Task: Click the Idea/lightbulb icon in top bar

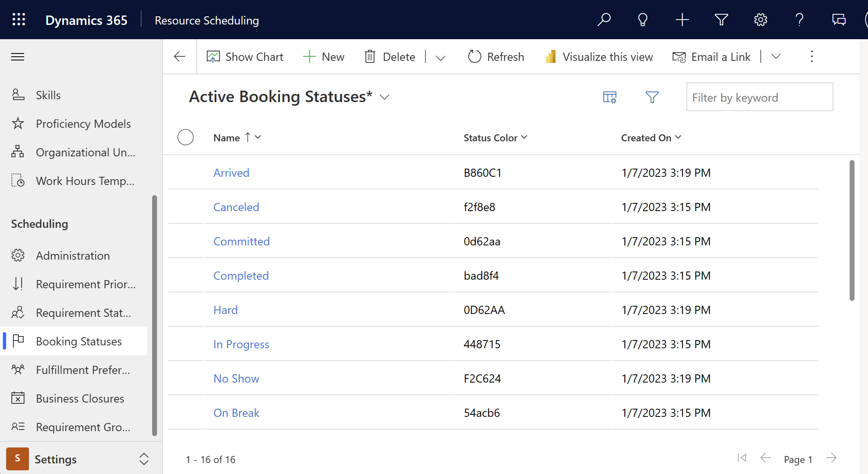Action: point(642,20)
